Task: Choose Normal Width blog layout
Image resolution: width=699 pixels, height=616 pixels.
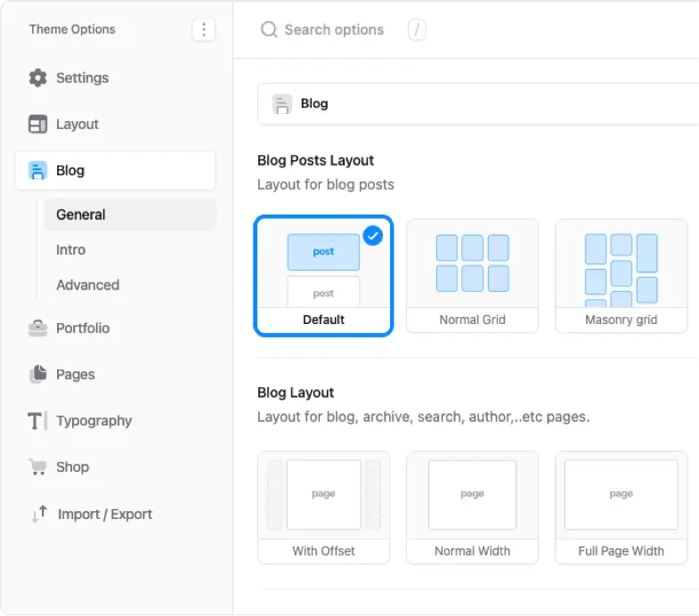Action: pyautogui.click(x=472, y=507)
